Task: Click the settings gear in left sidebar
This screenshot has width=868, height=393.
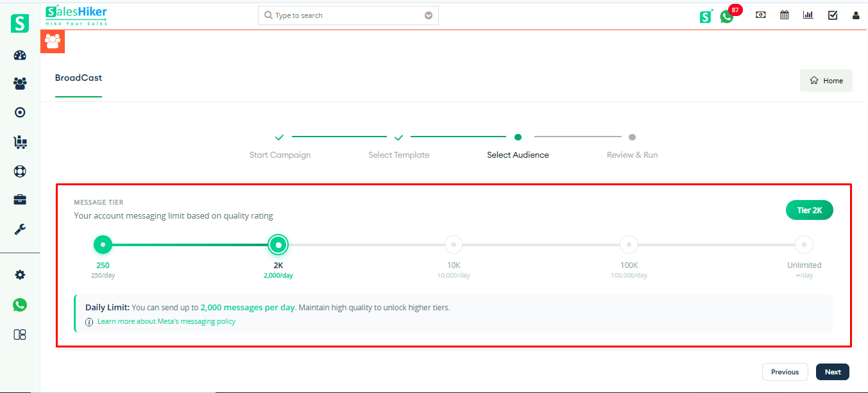Action: [20, 274]
